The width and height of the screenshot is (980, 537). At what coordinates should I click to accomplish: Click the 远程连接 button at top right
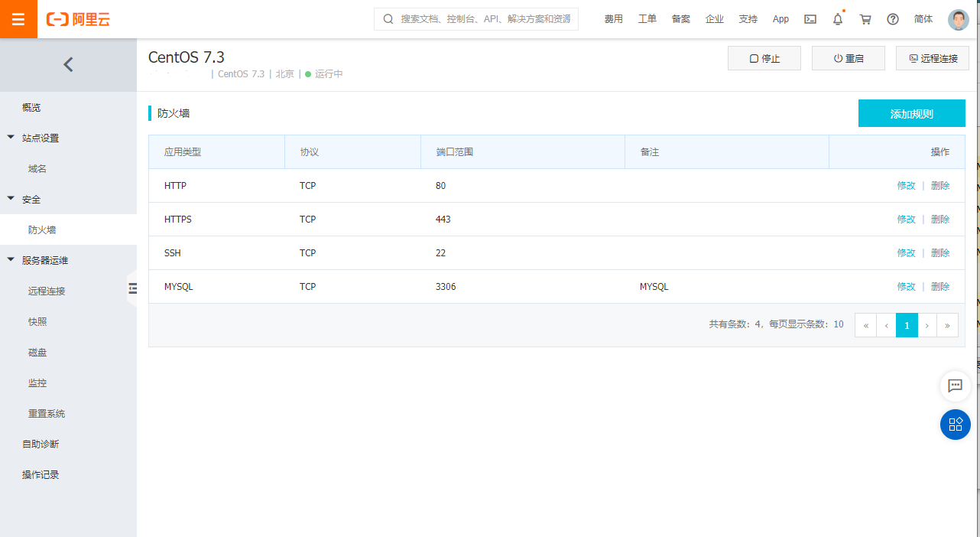(932, 58)
